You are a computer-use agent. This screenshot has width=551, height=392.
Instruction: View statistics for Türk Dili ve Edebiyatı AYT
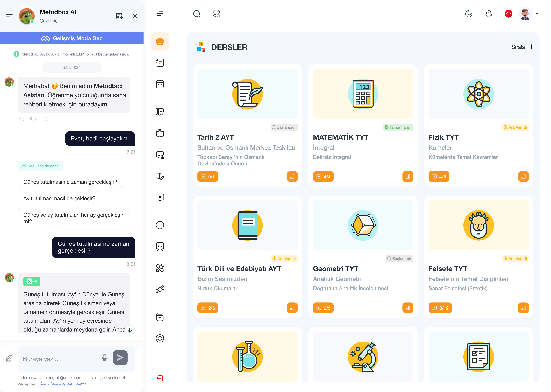point(292,308)
